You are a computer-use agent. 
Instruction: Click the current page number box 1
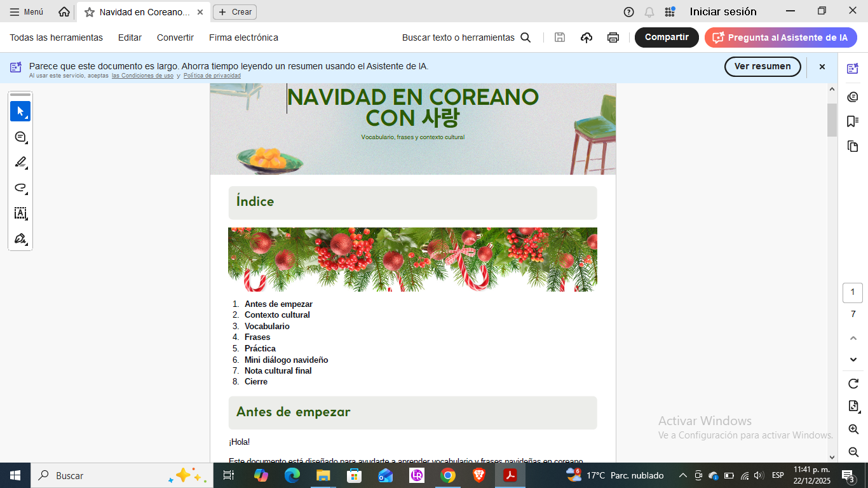coord(853,292)
